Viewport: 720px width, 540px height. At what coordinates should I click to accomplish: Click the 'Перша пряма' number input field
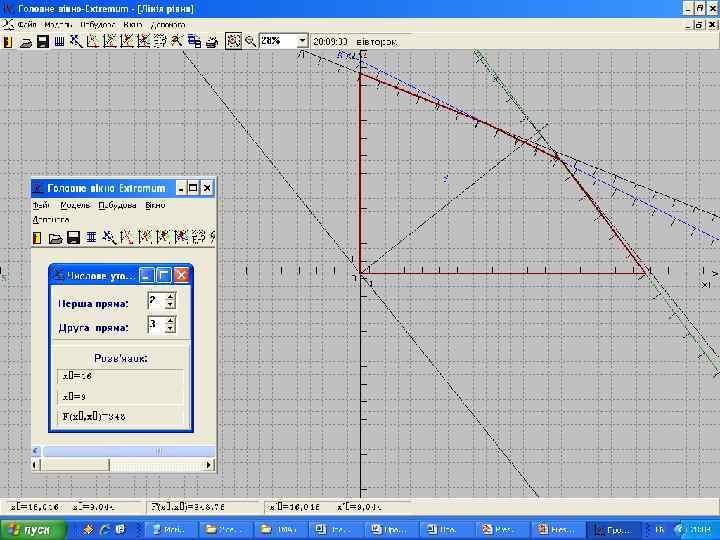click(155, 299)
